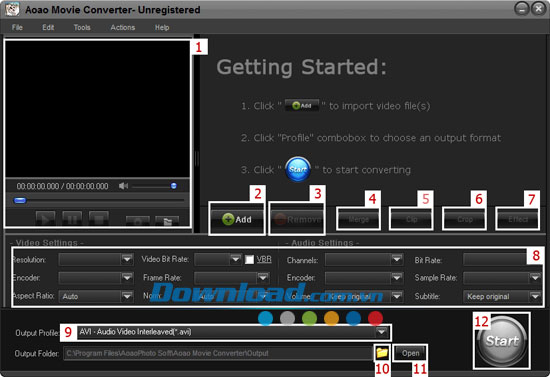Viewport: 550px width, 377px height.
Task: Open the Effect tool
Action: tap(518, 220)
